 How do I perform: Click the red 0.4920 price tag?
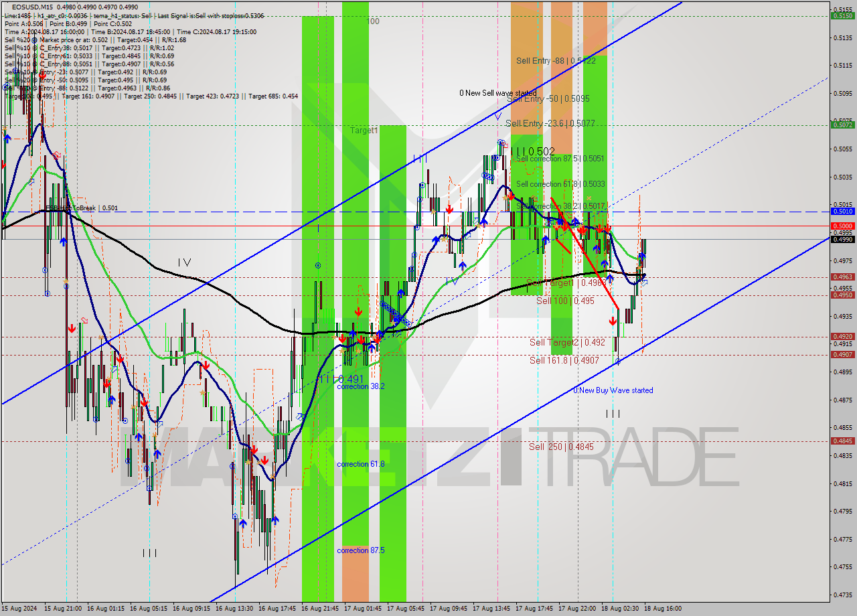click(842, 336)
